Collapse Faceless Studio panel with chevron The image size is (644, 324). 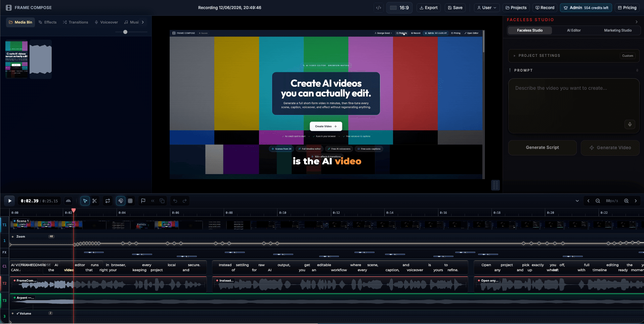(x=636, y=22)
